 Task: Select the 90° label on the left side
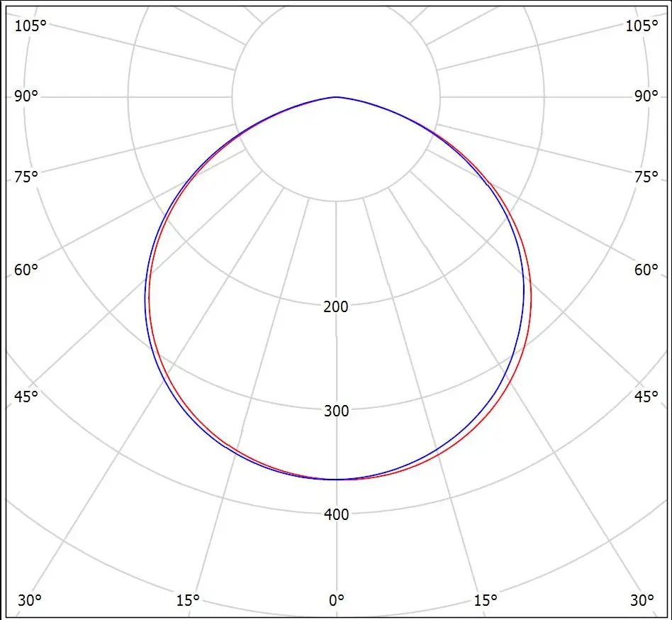(26, 96)
